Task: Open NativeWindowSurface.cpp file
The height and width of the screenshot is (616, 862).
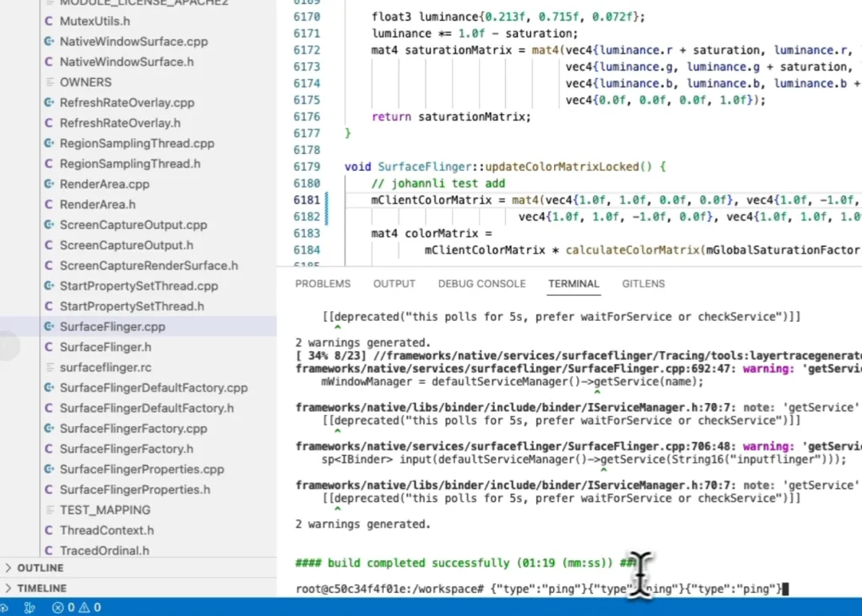Action: pyautogui.click(x=133, y=41)
